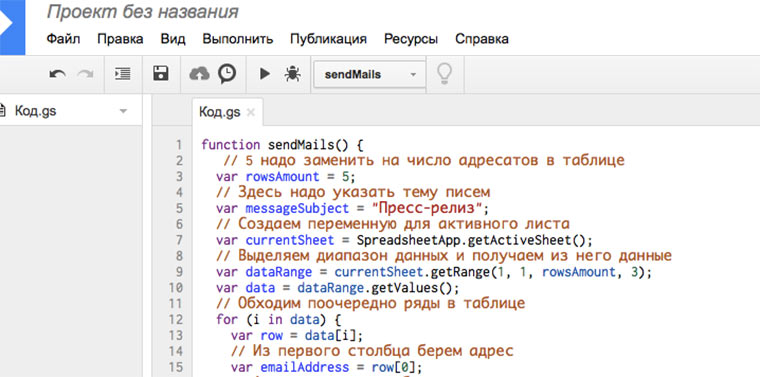Click the undo arrow icon
This screenshot has height=377, width=760.
tap(58, 74)
